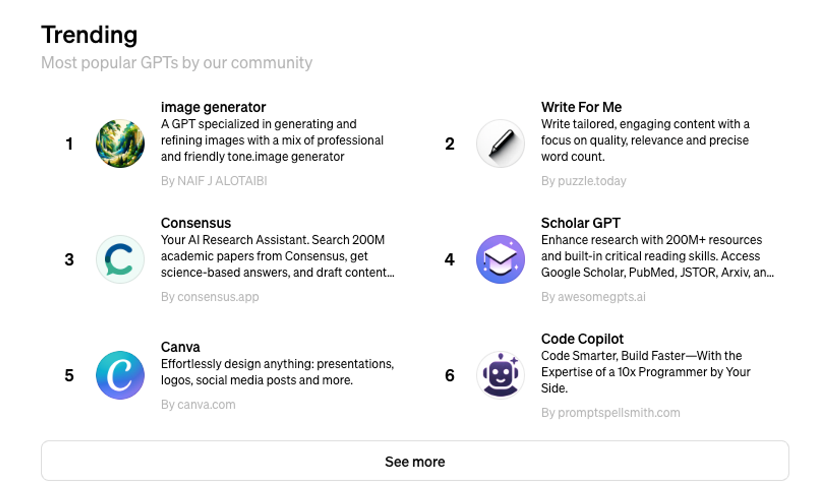This screenshot has height=504, width=835.
Task: Click By promptspellsmith.com author line
Action: coord(610,413)
